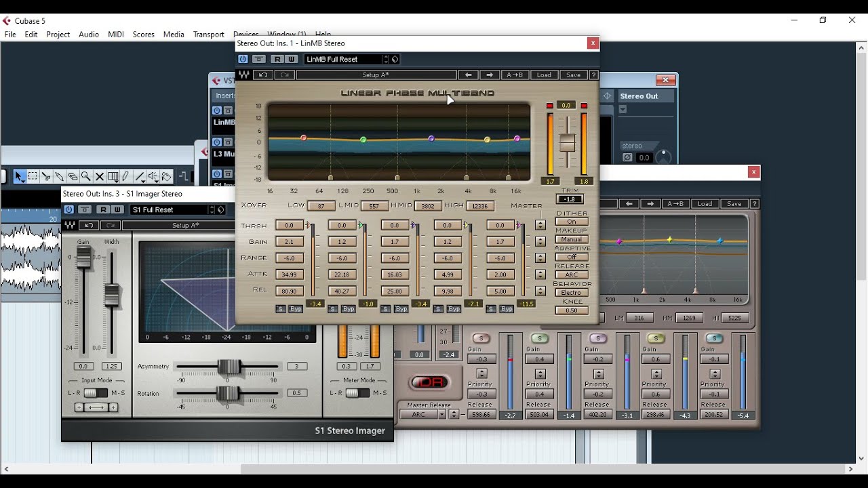Select the Play speaker tool
The height and width of the screenshot is (488, 868).
[x=154, y=177]
